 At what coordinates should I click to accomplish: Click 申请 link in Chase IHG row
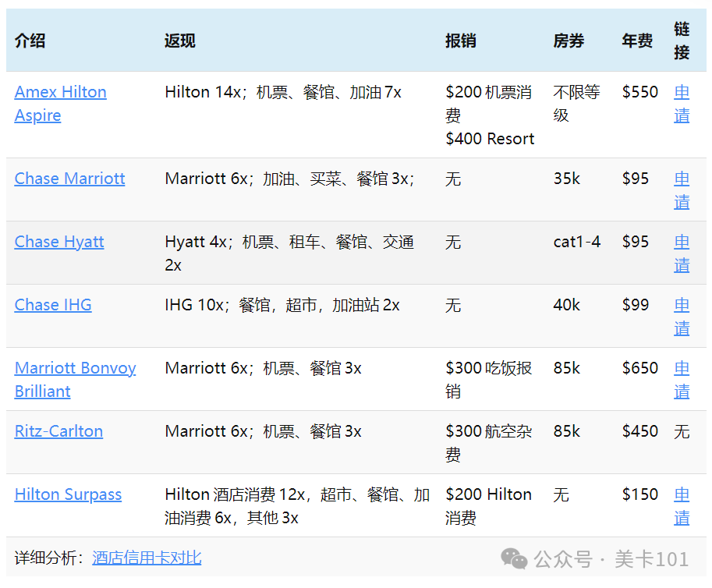pos(682,317)
